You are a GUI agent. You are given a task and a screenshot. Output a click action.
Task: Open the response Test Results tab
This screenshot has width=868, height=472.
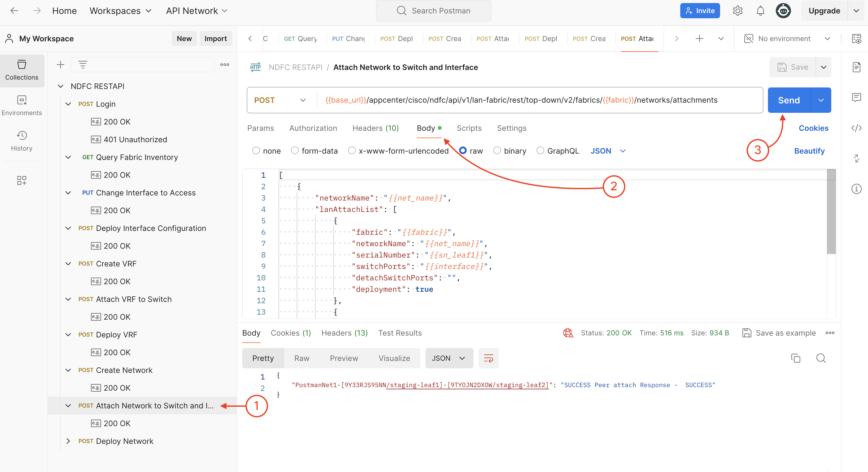[x=400, y=333]
